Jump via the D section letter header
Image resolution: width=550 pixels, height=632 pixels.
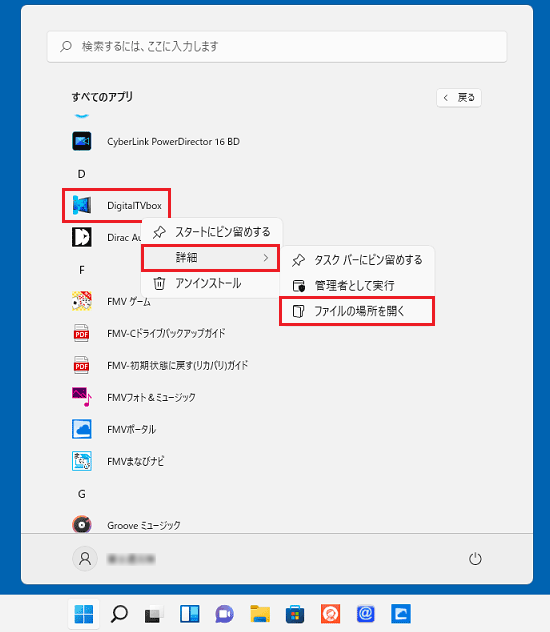point(81,174)
